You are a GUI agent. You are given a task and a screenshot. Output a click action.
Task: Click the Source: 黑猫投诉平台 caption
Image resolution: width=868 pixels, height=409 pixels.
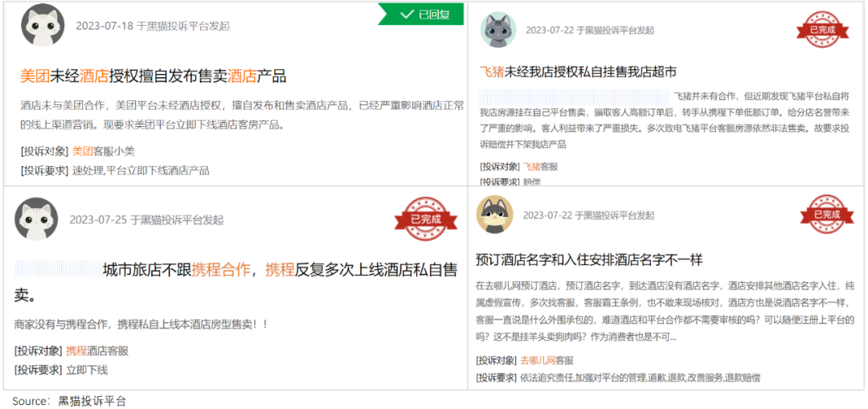click(69, 401)
